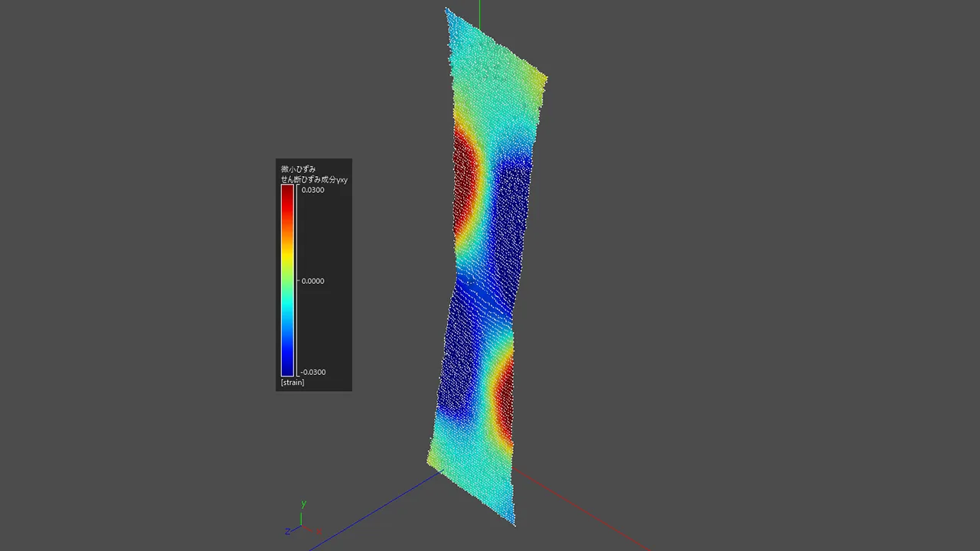Click the legend title 微小ひずみ
Screen dimensions: 980x551
click(299, 168)
